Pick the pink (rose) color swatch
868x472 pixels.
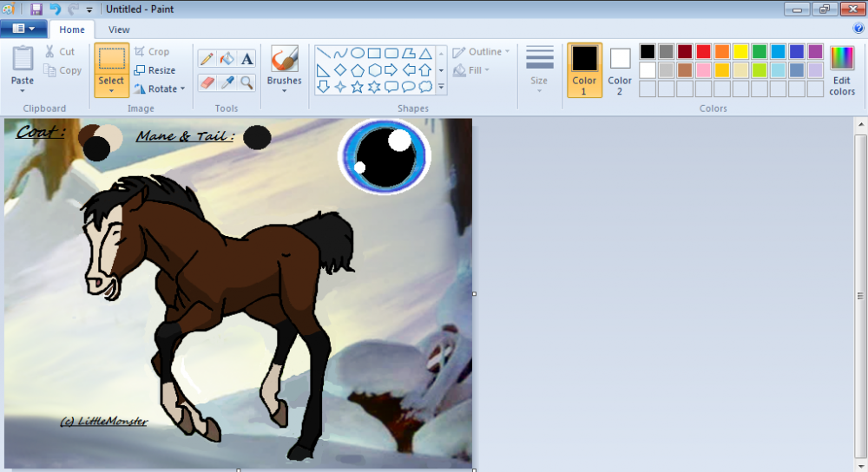tap(704, 70)
